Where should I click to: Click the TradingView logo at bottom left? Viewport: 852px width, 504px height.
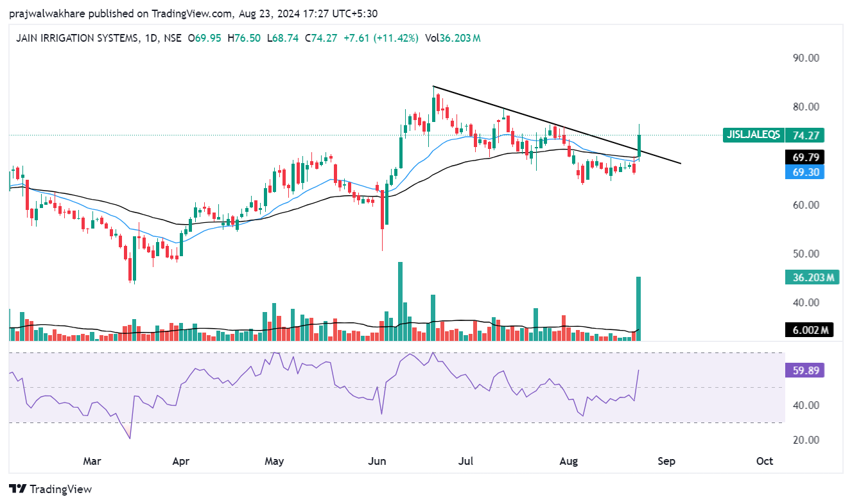click(51, 489)
